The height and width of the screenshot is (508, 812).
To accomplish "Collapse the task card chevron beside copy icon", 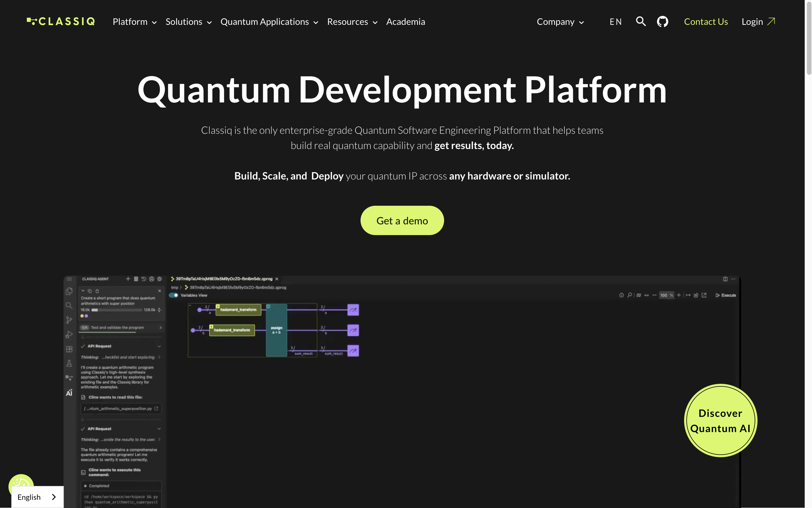I will [x=83, y=291].
